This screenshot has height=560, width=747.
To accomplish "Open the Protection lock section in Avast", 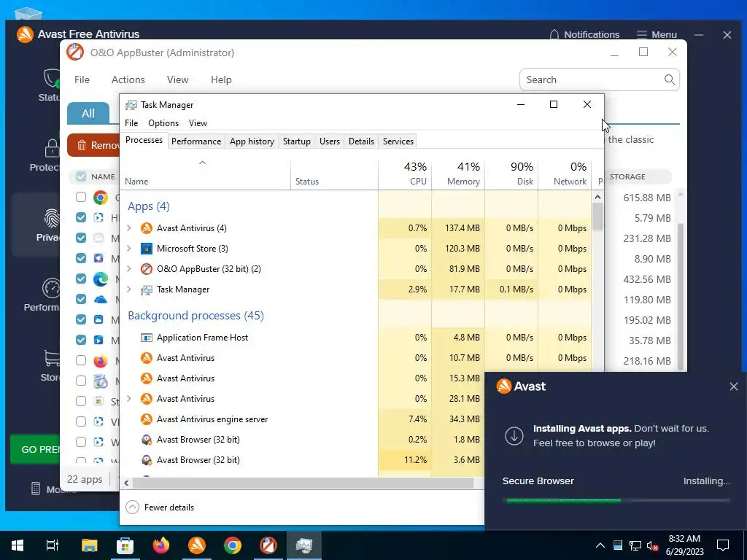I will [52, 148].
